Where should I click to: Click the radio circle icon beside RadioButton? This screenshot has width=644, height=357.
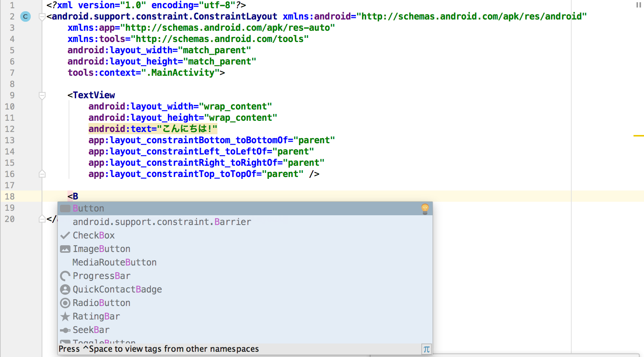pyautogui.click(x=65, y=303)
